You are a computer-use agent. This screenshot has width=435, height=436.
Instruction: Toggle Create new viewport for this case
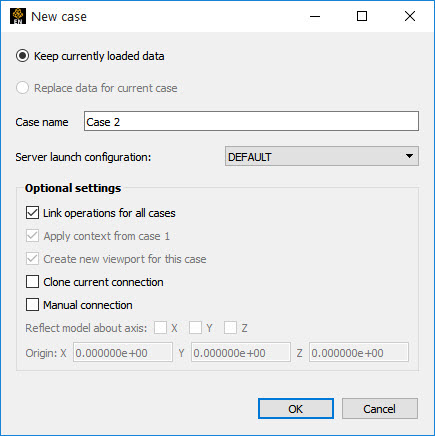point(32,259)
